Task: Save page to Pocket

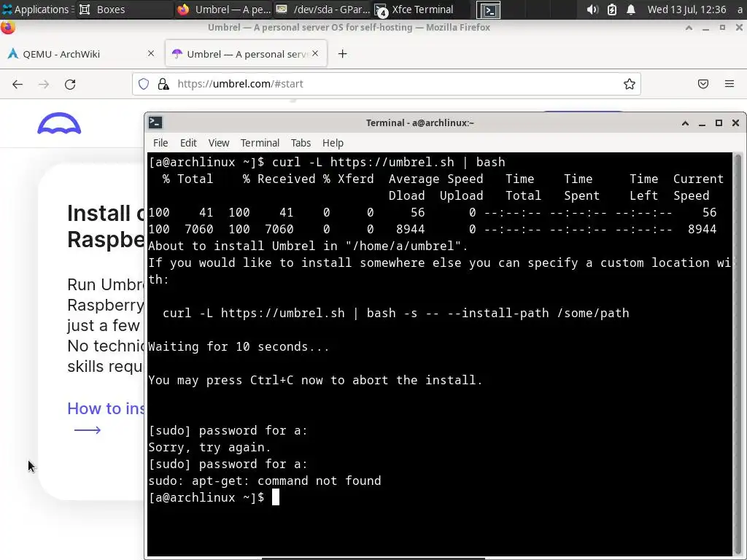Action: [703, 84]
